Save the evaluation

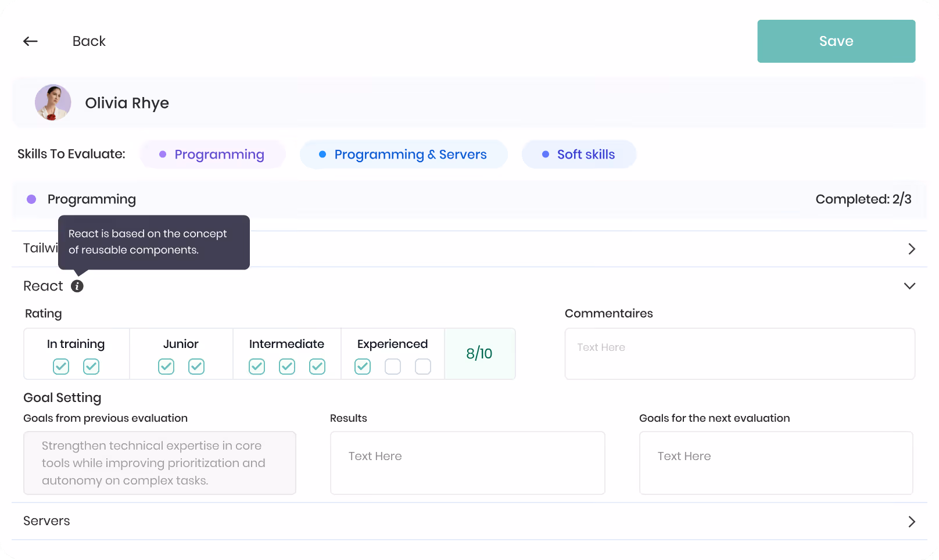click(x=836, y=41)
